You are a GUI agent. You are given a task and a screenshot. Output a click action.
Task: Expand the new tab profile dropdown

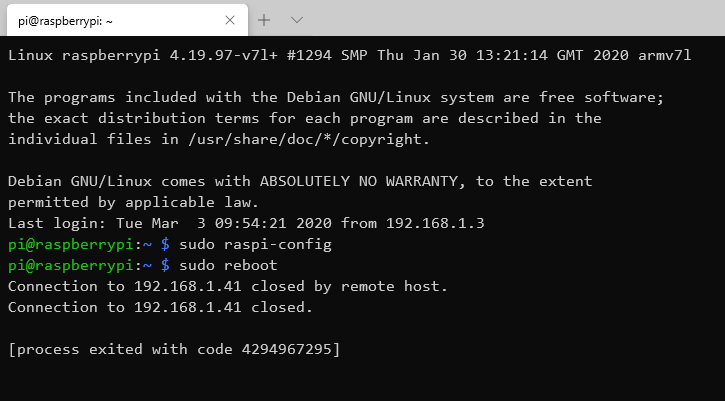[x=297, y=20]
